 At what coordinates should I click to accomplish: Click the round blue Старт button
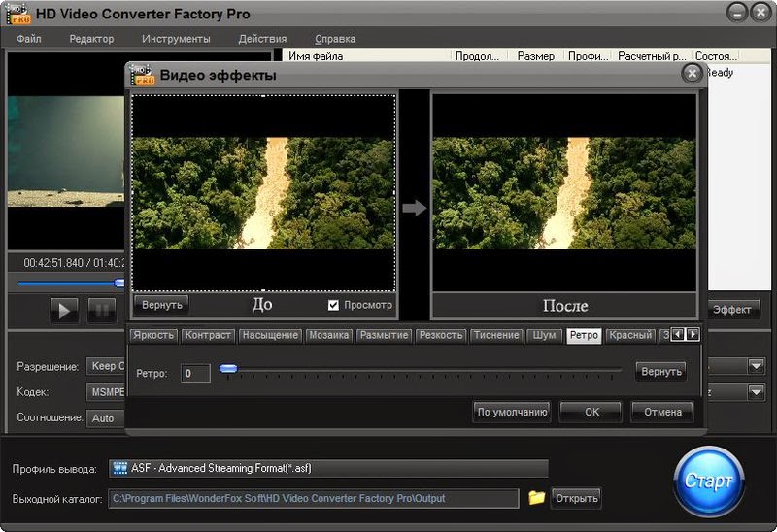tap(709, 481)
